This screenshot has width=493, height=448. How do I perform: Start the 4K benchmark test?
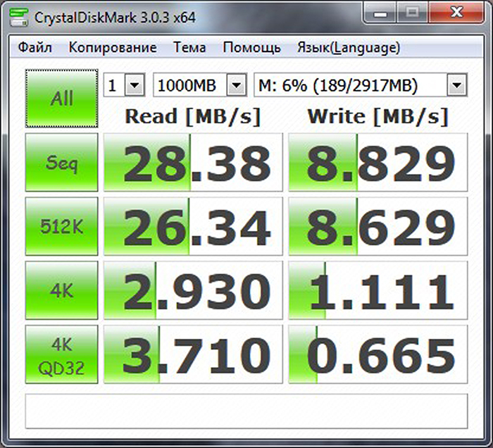[62, 290]
